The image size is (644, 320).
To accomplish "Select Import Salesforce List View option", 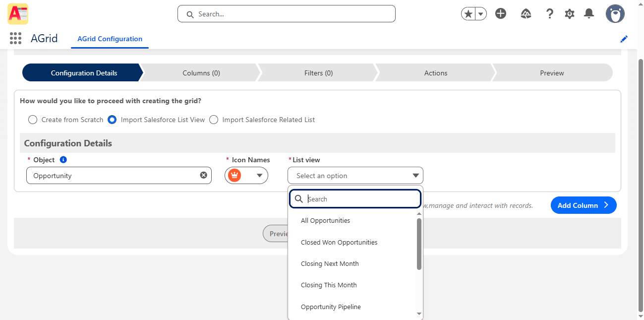I will coord(112,120).
